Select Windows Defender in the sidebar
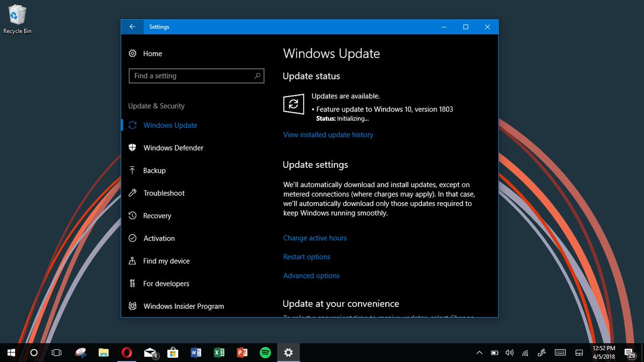 click(x=173, y=147)
